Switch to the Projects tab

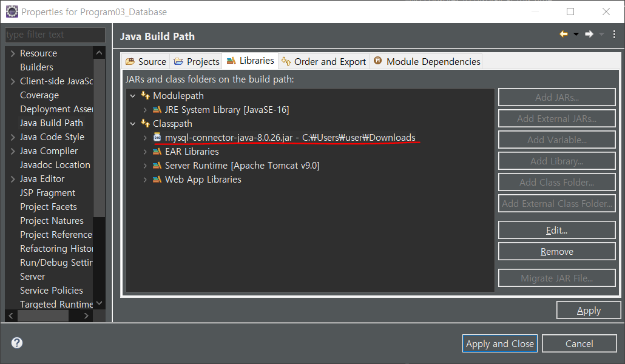tap(197, 61)
